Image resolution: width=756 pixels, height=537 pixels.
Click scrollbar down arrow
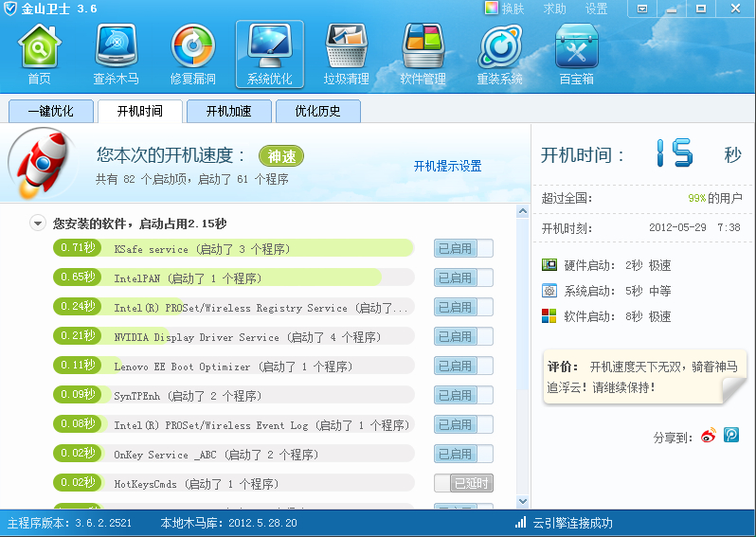(x=523, y=501)
